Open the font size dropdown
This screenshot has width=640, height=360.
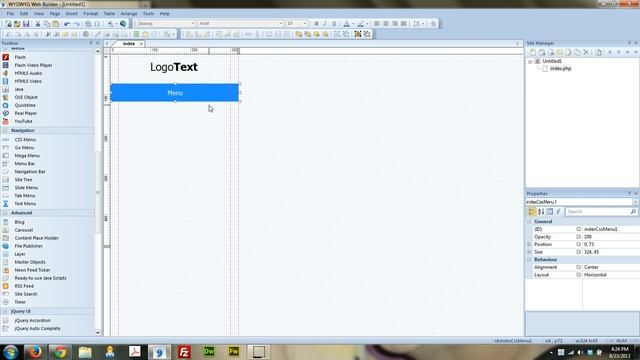(x=305, y=24)
